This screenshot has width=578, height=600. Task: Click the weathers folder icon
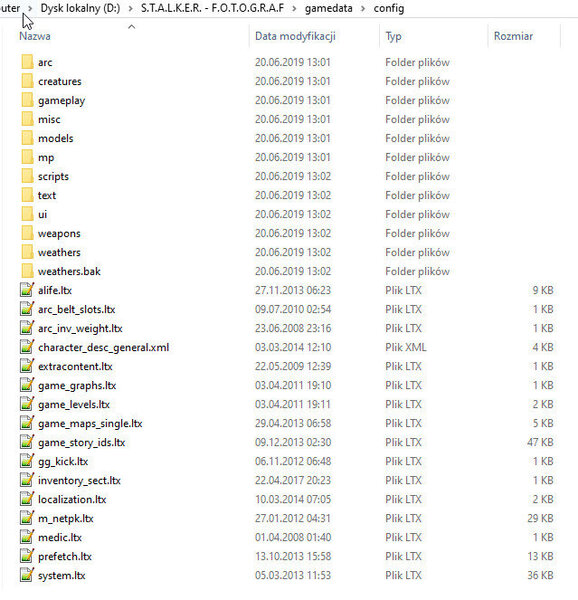click(27, 252)
